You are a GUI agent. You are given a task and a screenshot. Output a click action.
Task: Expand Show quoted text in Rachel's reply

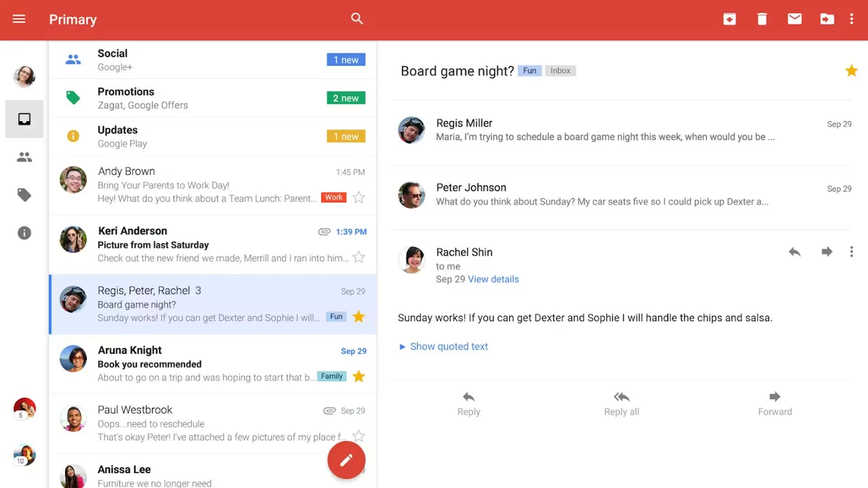[443, 346]
